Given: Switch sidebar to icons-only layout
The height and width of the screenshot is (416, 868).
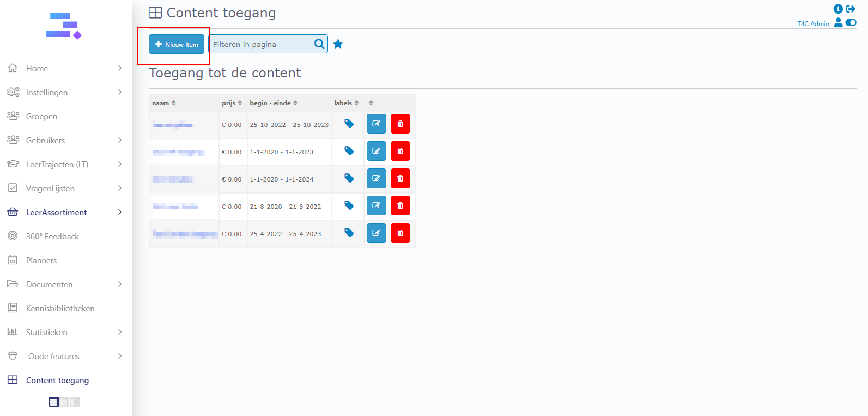Looking at the screenshot, I should (75, 402).
